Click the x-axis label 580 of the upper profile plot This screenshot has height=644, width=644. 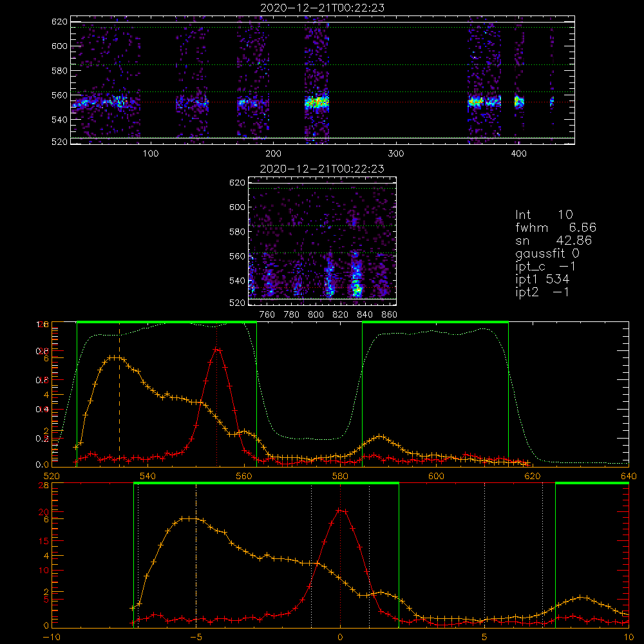(340, 476)
